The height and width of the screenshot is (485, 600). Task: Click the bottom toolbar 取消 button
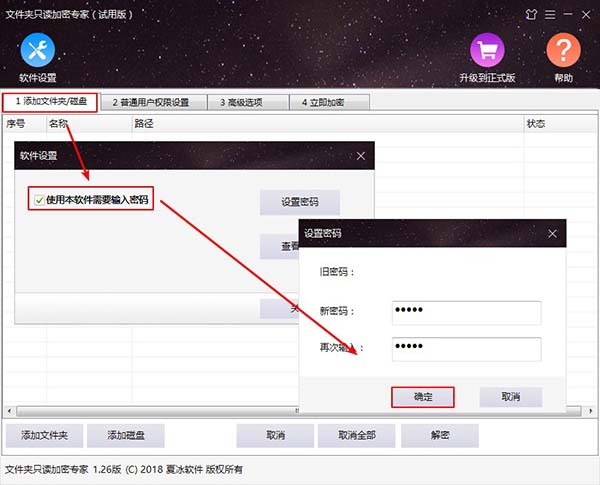pyautogui.click(x=275, y=436)
